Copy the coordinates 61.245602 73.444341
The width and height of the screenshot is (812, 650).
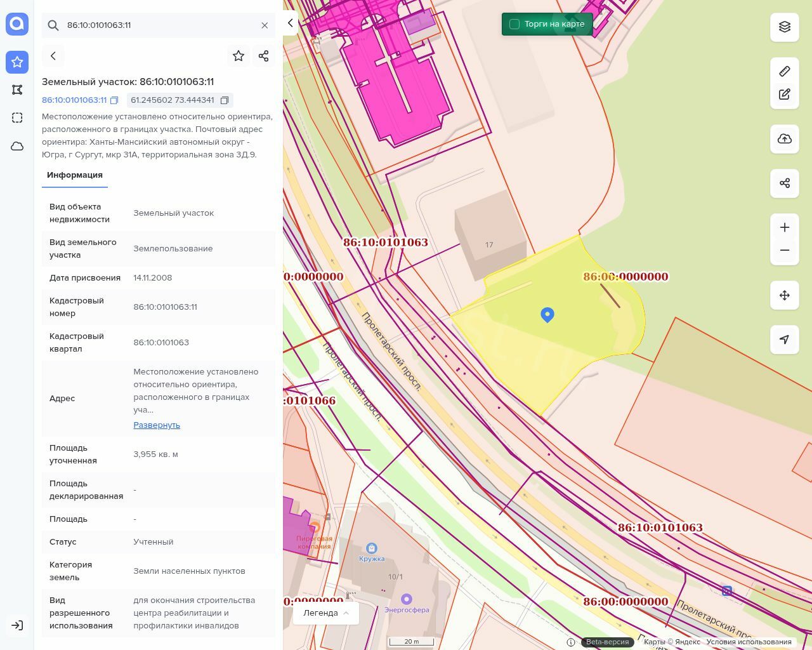point(225,100)
